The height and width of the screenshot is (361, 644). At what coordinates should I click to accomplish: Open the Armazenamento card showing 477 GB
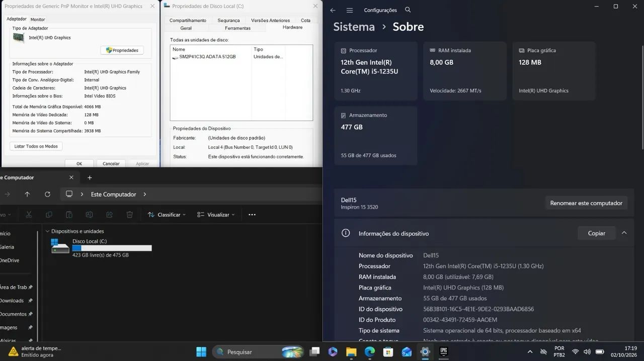[375, 136]
